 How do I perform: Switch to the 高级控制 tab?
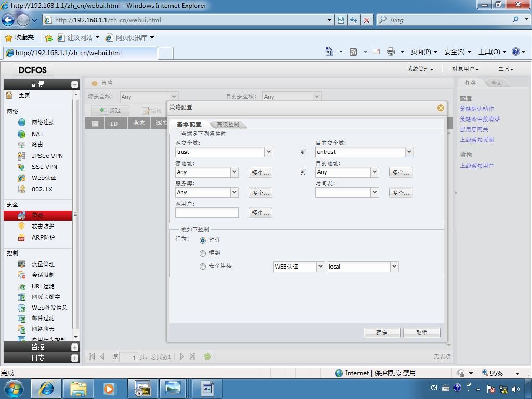[x=228, y=124]
